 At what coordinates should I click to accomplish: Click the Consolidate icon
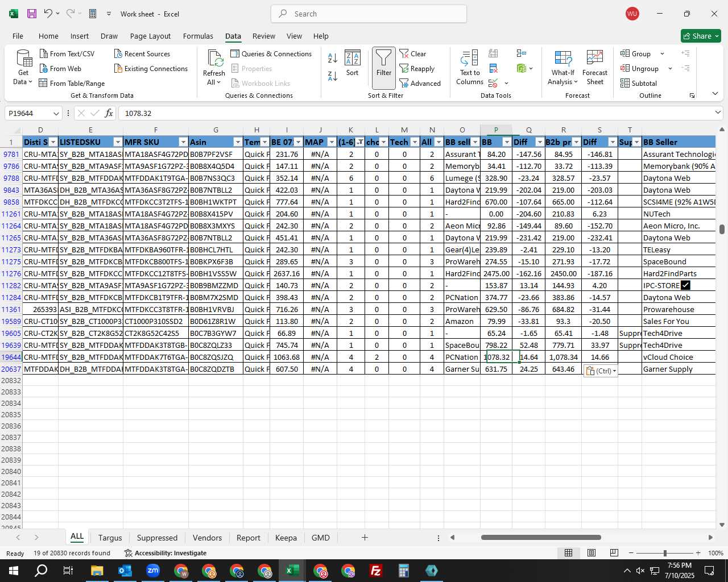point(521,53)
